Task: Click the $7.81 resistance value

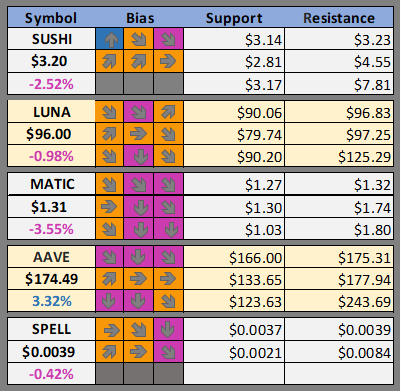Action: (x=372, y=85)
